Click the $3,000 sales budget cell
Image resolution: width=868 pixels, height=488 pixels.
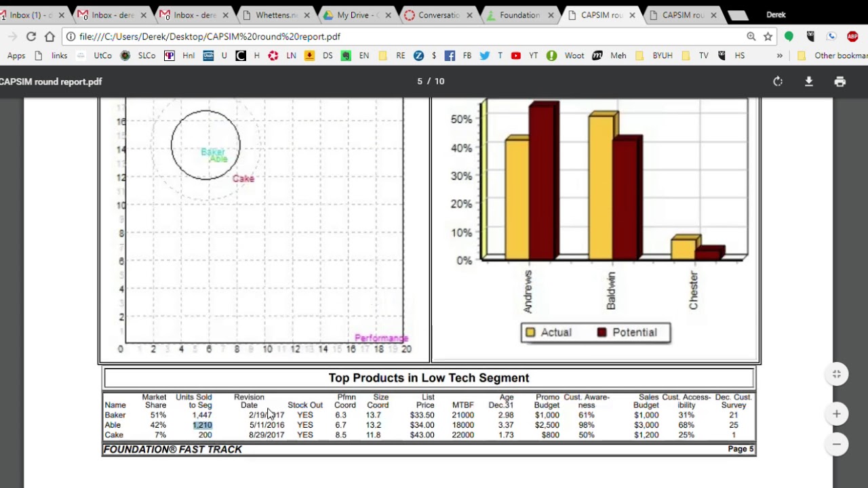(646, 425)
